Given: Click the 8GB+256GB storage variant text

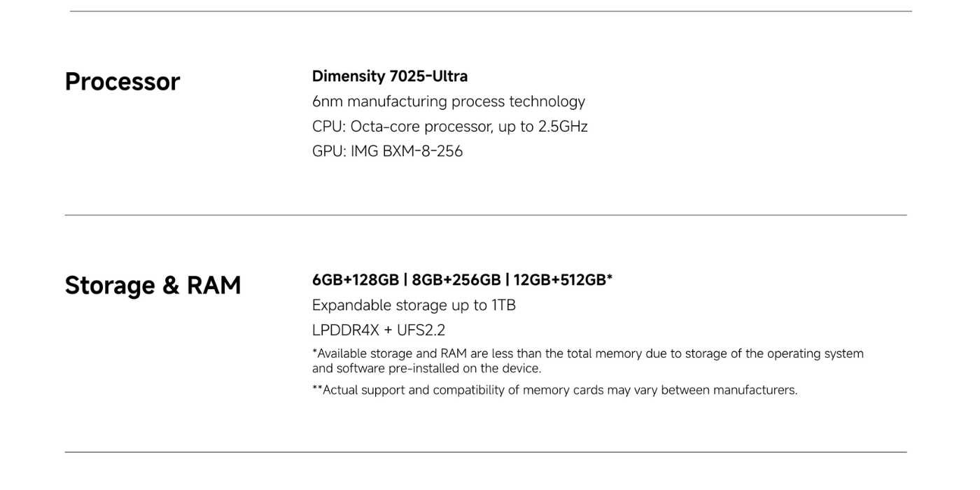Looking at the screenshot, I should click(456, 280).
